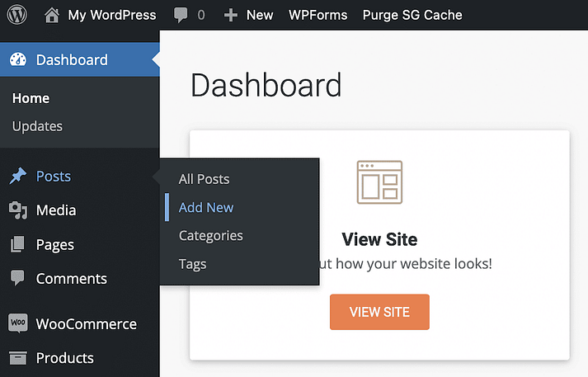Click the WooCommerce woo icon
Viewport: 588px width, 377px height.
click(x=17, y=323)
